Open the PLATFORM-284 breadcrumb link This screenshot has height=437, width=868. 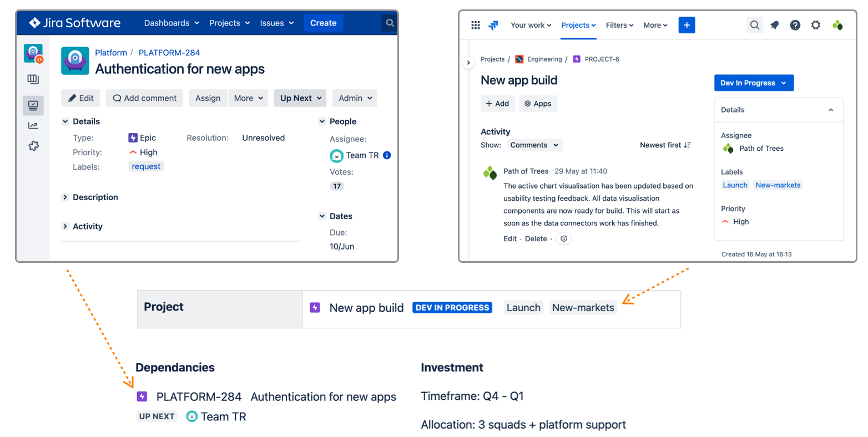tap(169, 53)
